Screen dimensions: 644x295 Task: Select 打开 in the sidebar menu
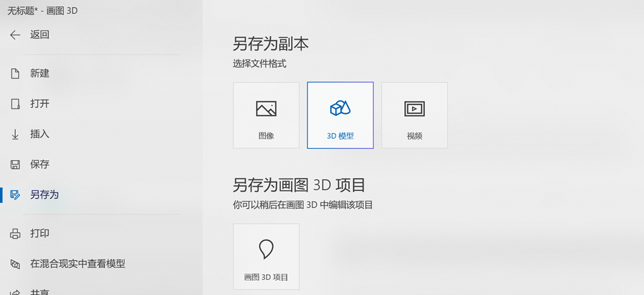[x=40, y=104]
